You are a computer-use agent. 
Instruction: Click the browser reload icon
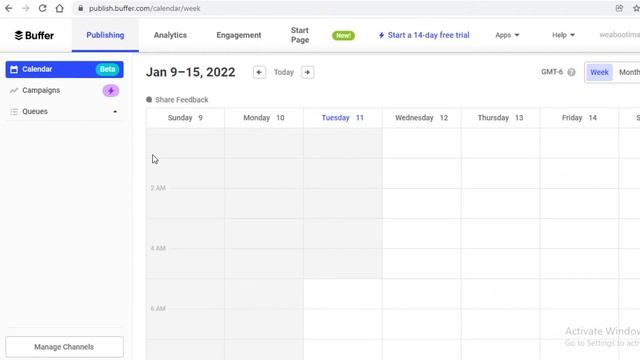pos(42,8)
